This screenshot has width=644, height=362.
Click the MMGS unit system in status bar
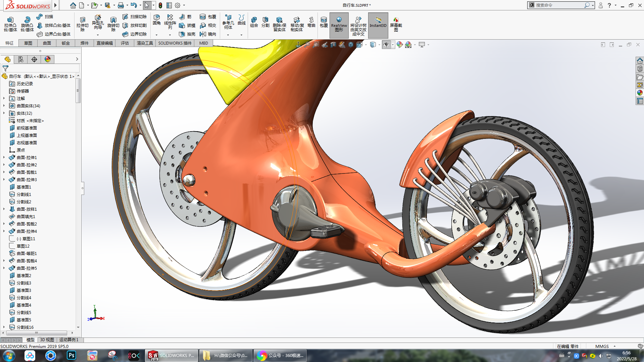[602, 346]
